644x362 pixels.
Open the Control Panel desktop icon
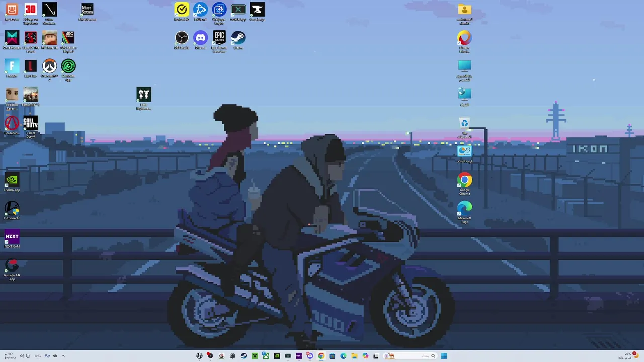[x=464, y=153]
